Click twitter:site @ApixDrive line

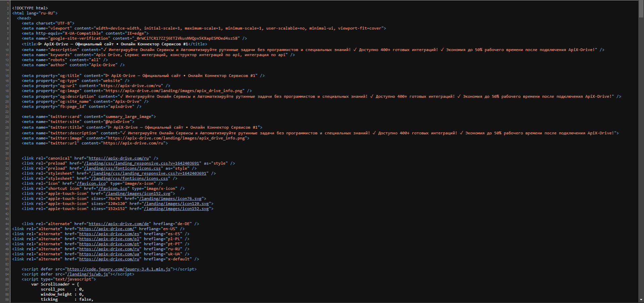point(78,122)
